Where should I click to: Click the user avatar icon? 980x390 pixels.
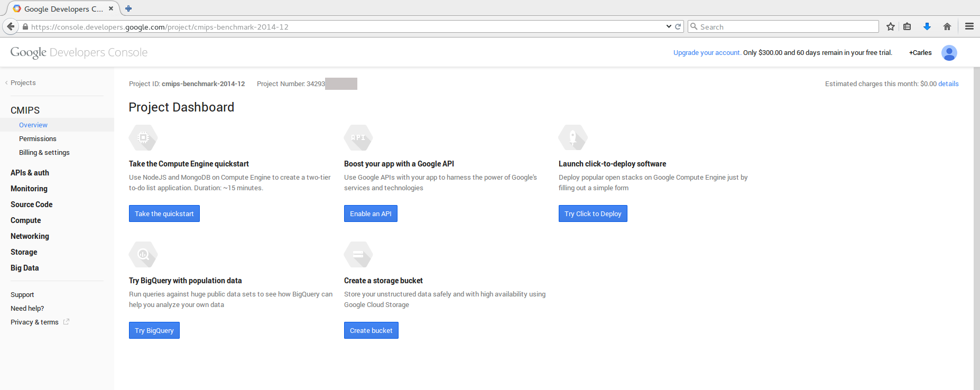tap(949, 53)
